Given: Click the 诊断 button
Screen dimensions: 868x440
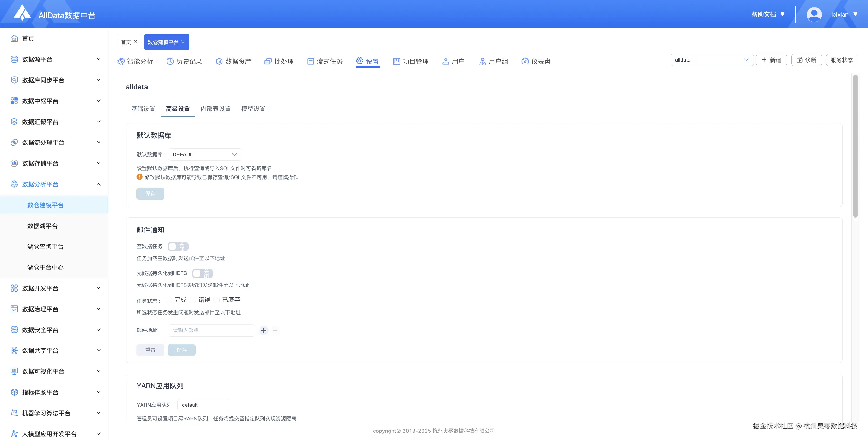Looking at the screenshot, I should pyautogui.click(x=806, y=60).
